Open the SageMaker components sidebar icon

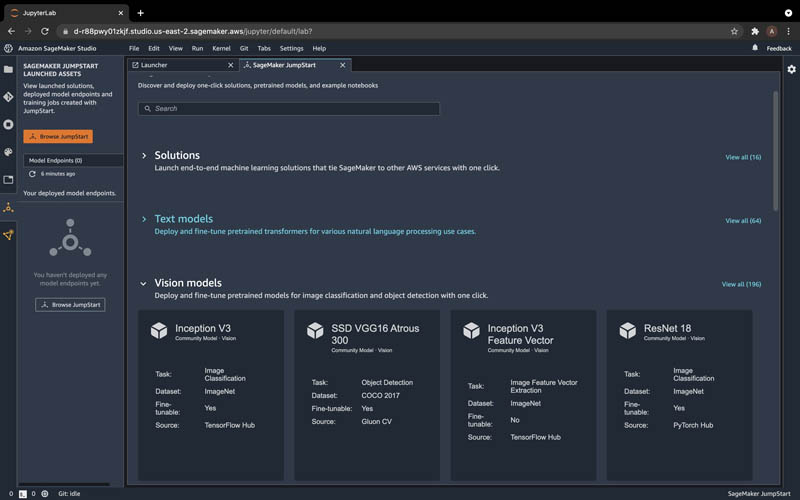(x=8, y=235)
